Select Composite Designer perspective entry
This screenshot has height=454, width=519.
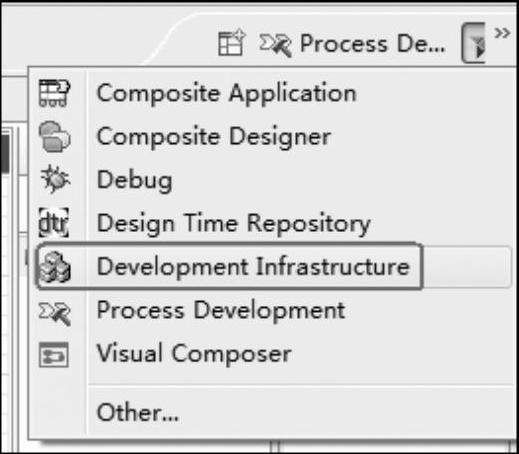[x=214, y=137]
